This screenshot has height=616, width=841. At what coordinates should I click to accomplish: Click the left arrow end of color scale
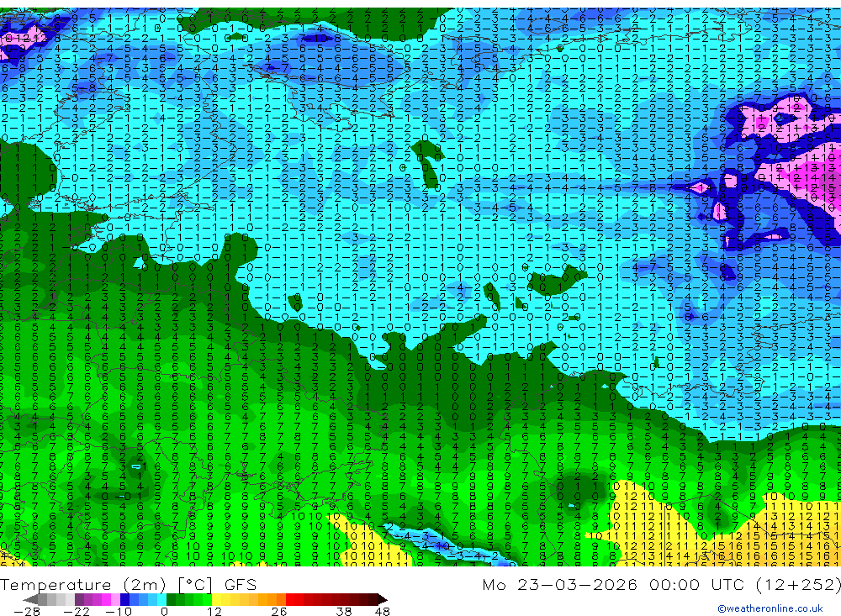(30, 599)
